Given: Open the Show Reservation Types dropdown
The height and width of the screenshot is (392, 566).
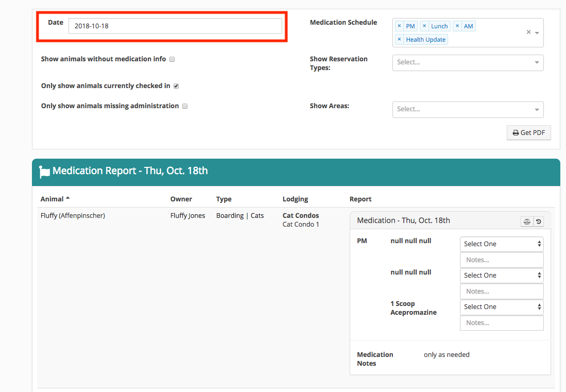Looking at the screenshot, I should point(467,62).
